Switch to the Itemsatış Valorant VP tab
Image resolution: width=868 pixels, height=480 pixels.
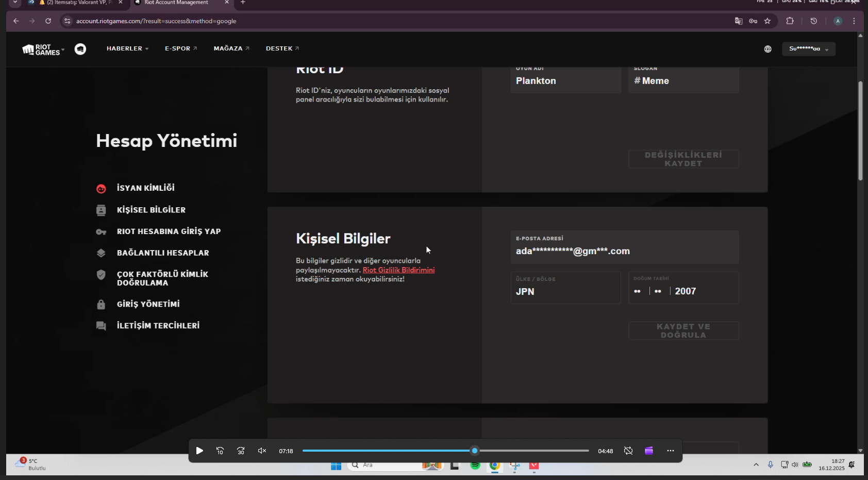tap(76, 3)
